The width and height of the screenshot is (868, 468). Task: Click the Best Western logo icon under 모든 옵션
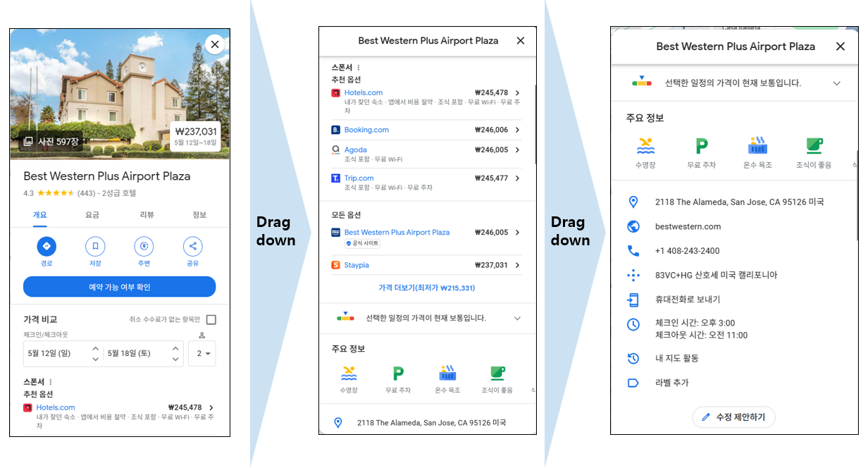335,232
